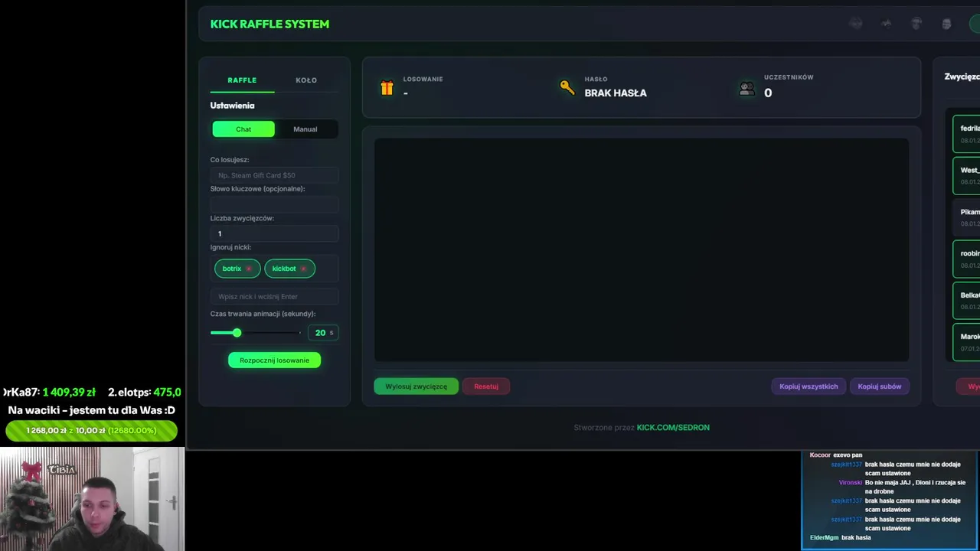
Task: Select the roobin winner entry
Action: click(966, 259)
